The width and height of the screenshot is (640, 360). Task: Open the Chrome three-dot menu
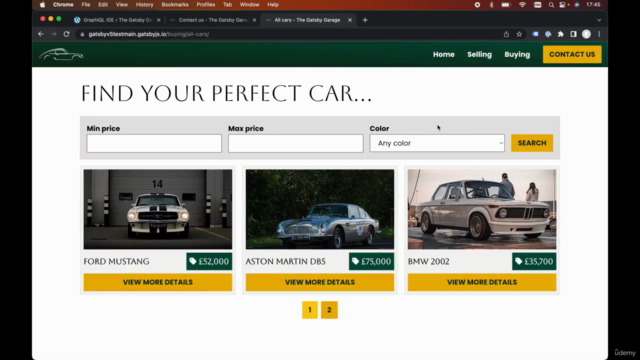[599, 34]
